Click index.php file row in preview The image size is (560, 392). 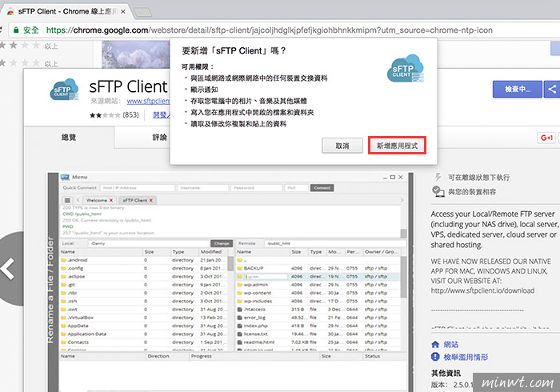(x=318, y=326)
